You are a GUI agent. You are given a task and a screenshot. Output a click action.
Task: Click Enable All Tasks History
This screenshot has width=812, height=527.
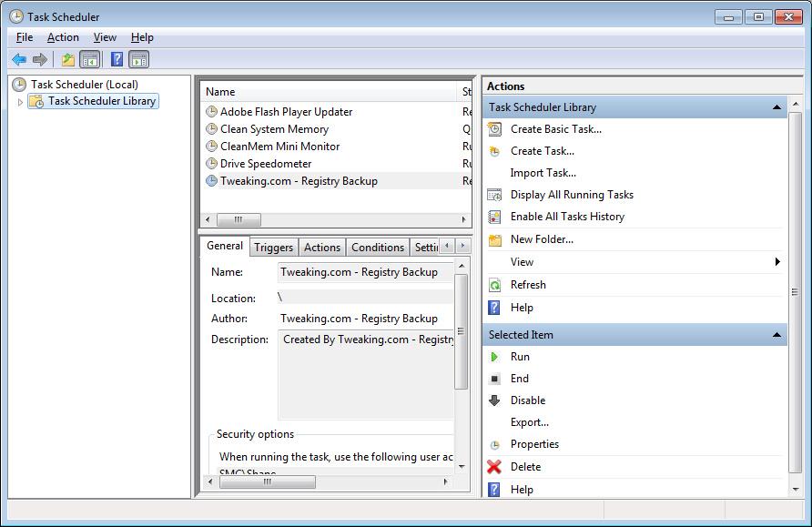pos(567,217)
